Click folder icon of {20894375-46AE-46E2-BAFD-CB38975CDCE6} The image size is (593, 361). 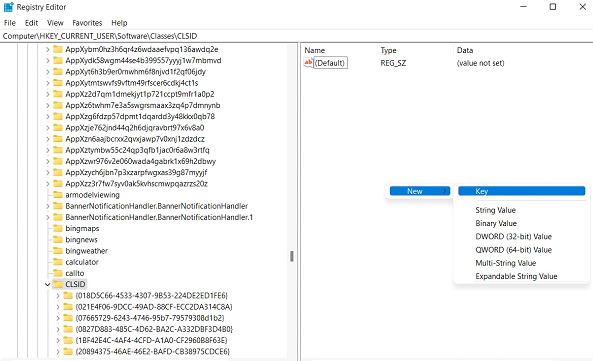tap(68, 352)
